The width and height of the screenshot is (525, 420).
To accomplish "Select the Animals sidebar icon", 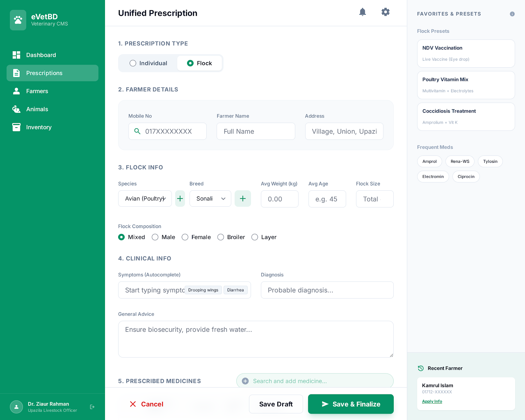I will pyautogui.click(x=16, y=109).
